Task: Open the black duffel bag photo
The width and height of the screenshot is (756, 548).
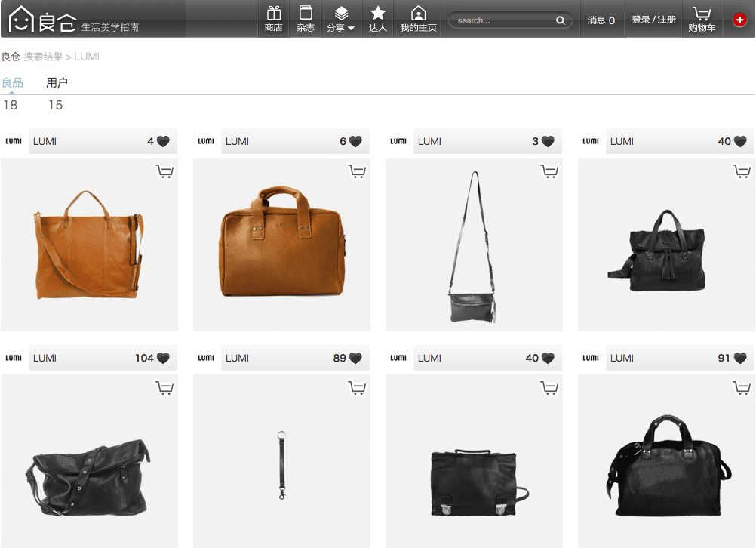Action: coord(666,461)
